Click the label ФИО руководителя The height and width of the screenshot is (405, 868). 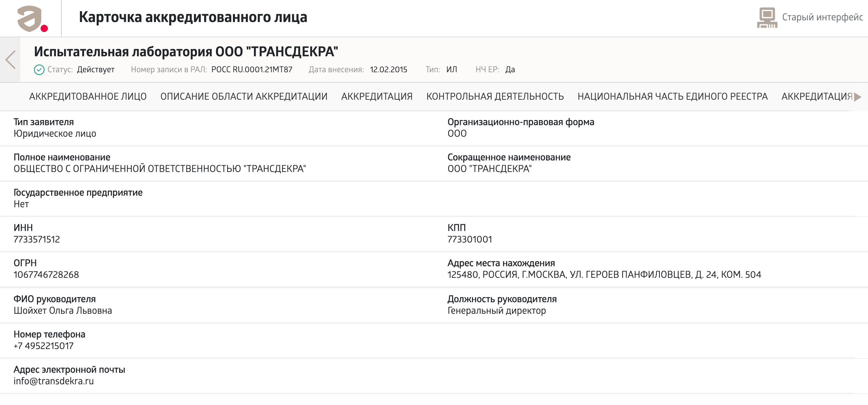pyautogui.click(x=55, y=299)
